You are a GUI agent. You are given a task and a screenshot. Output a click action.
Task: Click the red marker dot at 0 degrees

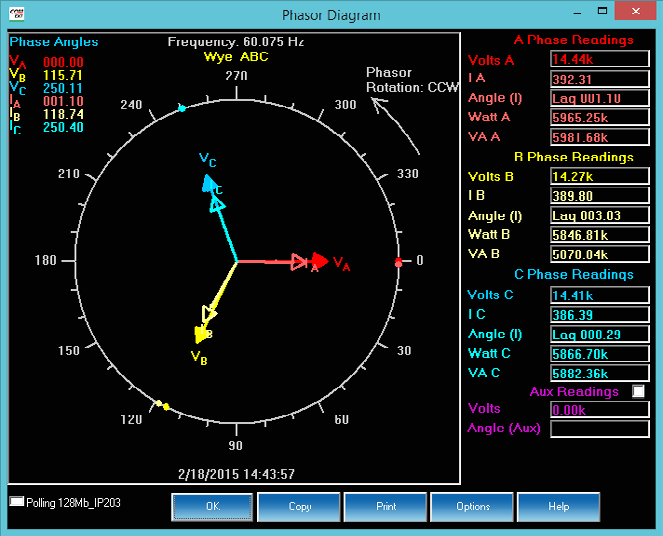(x=398, y=262)
